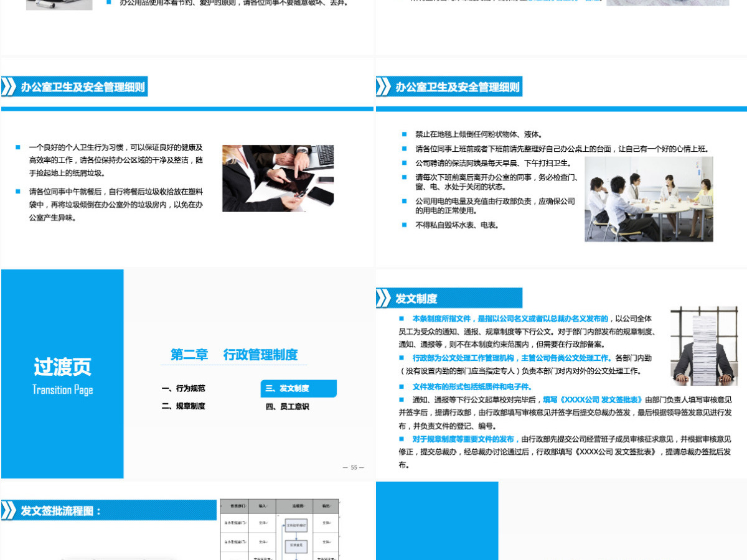Click chevron icon beside 发文签批流程图 title
Screen dimensions: 747x560
pyautogui.click(x=9, y=511)
